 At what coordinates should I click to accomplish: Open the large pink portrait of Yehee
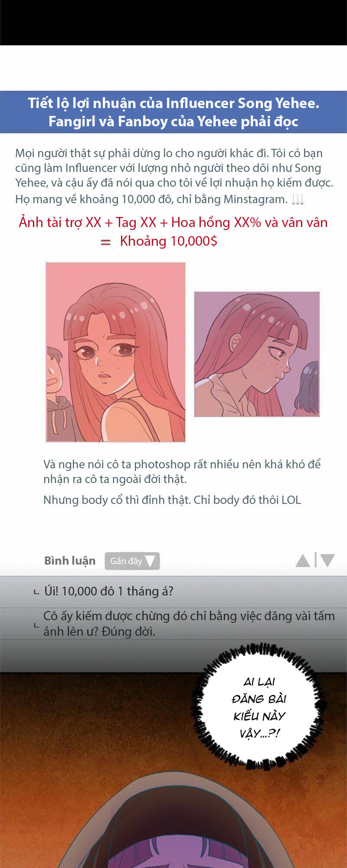115,352
